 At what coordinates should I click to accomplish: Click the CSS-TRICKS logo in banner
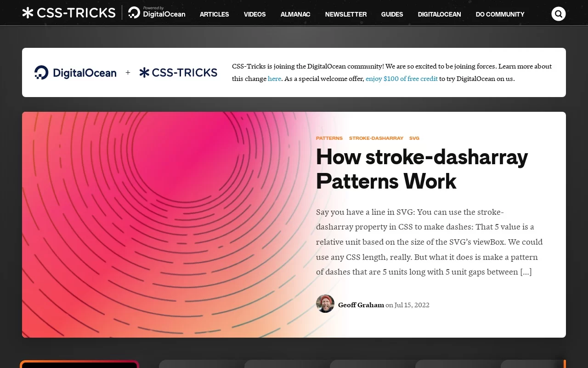pos(178,73)
